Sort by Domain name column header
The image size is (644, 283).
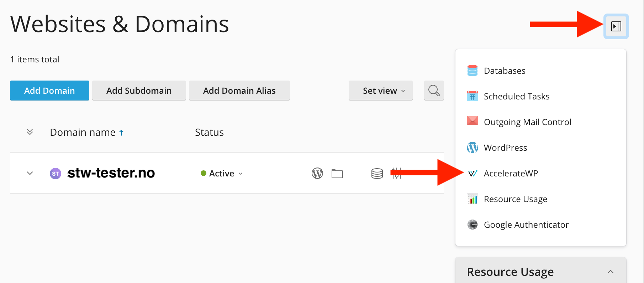click(83, 132)
